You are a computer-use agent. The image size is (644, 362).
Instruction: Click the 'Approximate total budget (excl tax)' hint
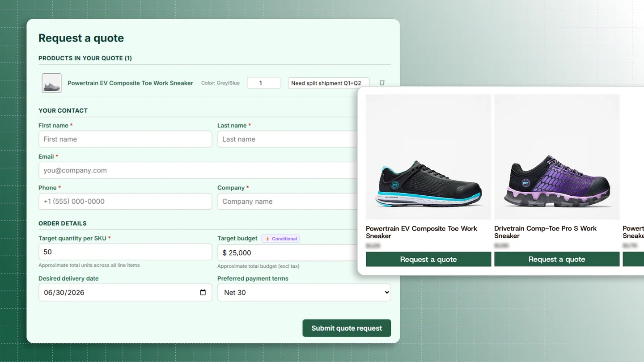258,266
